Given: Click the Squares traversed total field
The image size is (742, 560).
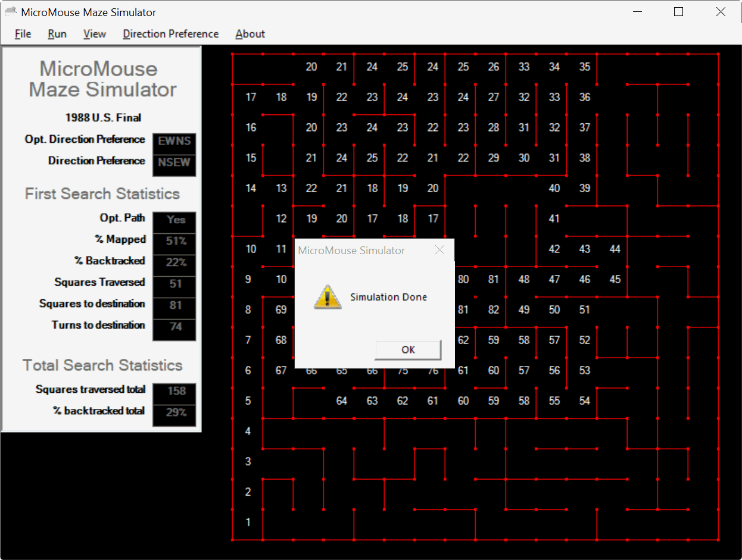Looking at the screenshot, I should (x=174, y=392).
